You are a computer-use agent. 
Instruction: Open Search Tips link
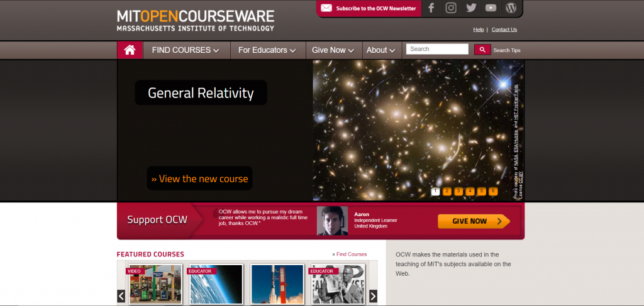507,50
